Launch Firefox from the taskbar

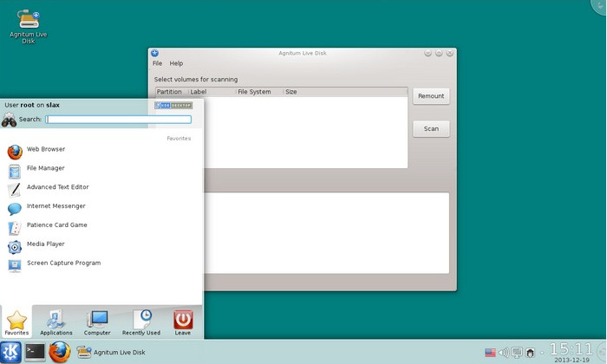click(x=60, y=352)
